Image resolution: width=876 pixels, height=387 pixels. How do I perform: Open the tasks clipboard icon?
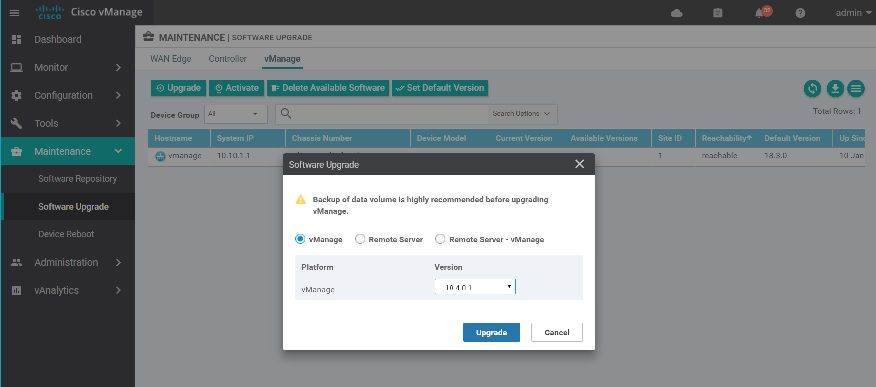coord(718,13)
